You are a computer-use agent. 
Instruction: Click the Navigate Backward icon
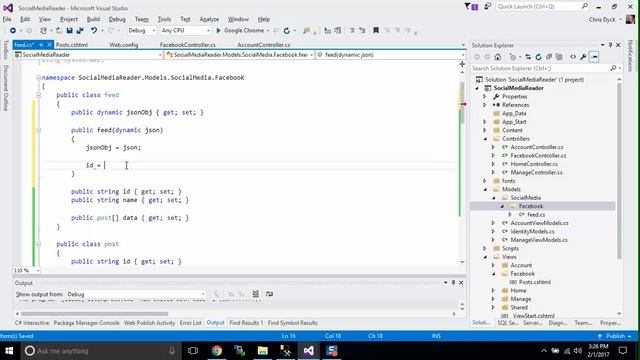13,31
